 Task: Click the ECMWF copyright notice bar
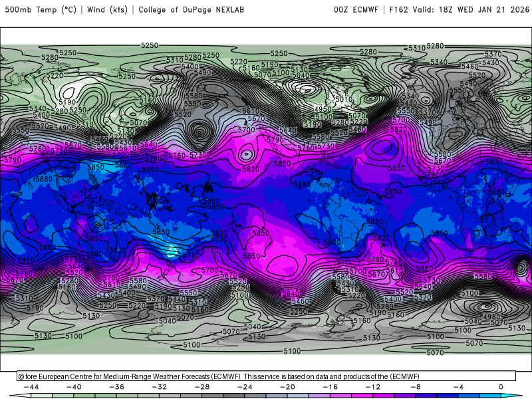(x=267, y=376)
